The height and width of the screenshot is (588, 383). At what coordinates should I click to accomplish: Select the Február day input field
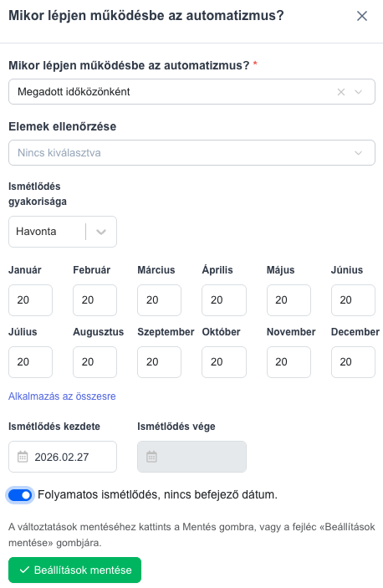click(94, 300)
